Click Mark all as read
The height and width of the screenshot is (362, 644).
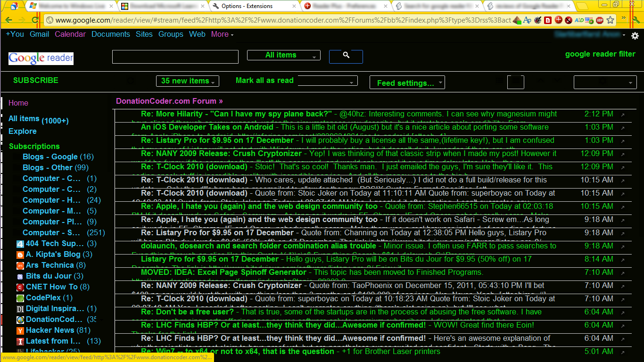coord(264,81)
